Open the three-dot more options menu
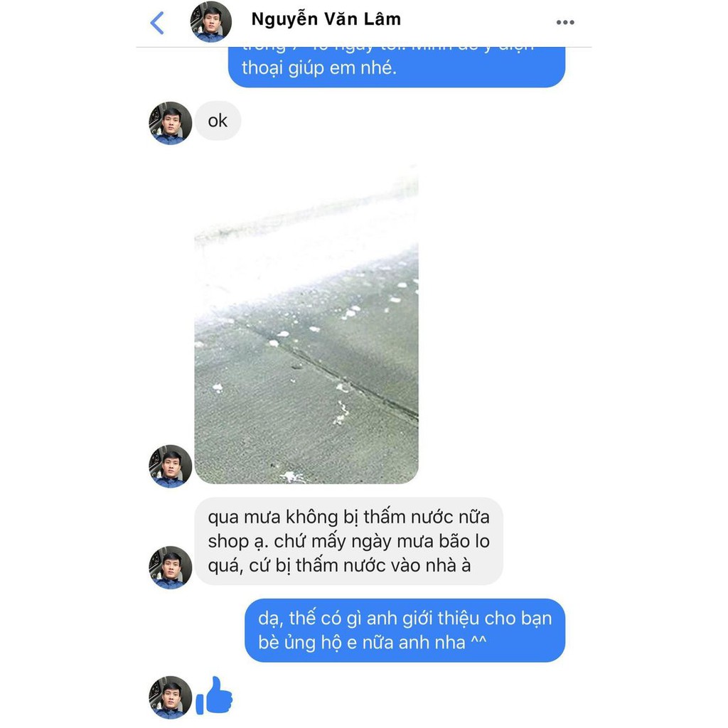 565,22
